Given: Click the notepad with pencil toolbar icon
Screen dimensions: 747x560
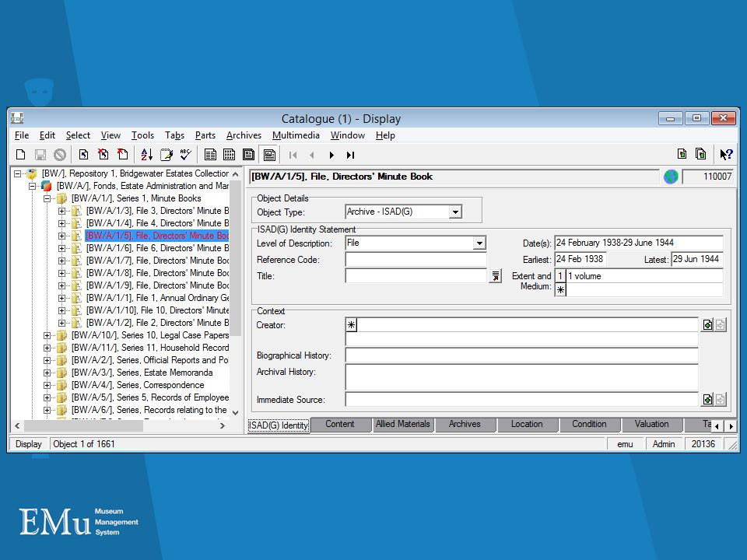Looking at the screenshot, I should click(x=167, y=154).
